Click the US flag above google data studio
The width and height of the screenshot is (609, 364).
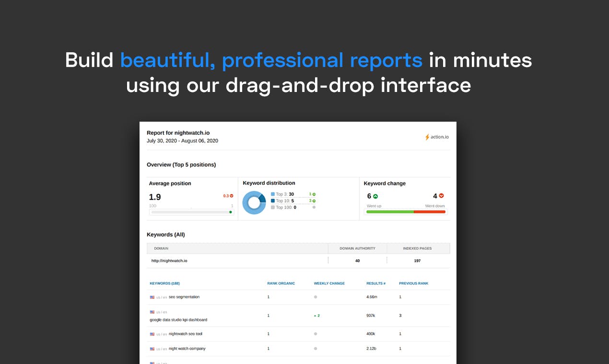[152, 312]
